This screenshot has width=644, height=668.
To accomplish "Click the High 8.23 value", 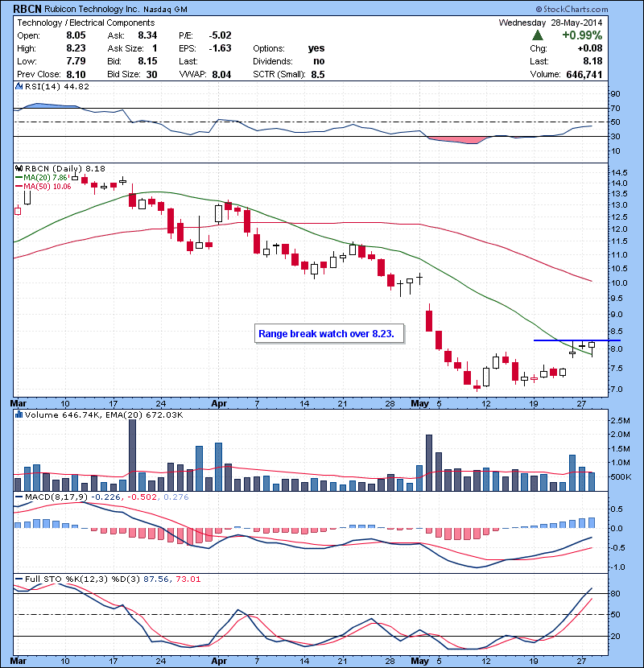I will 76,48.
